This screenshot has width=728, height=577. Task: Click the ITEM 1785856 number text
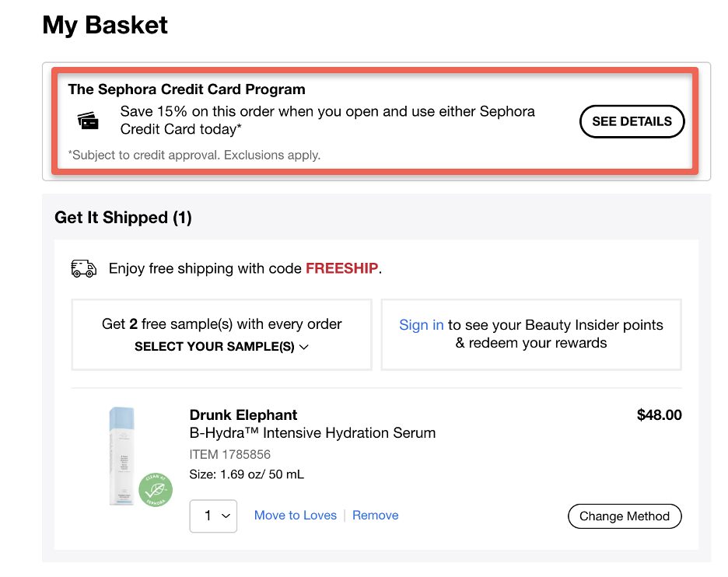click(x=229, y=454)
